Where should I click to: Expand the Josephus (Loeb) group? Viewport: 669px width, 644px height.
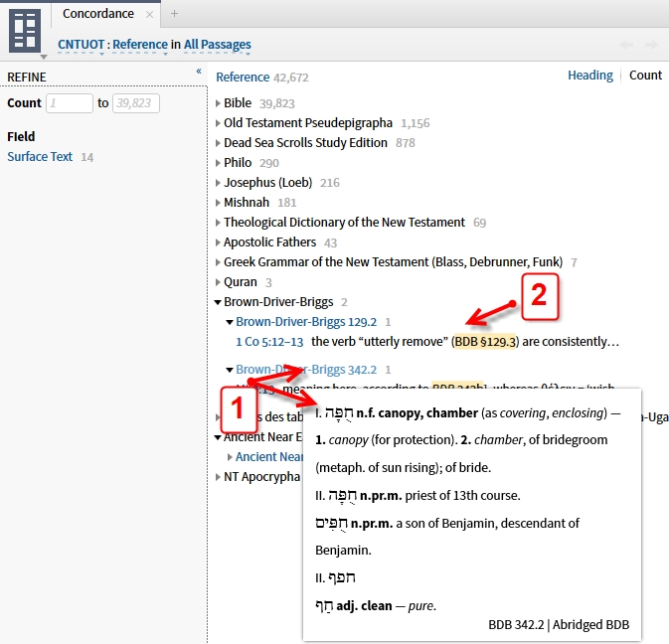(x=218, y=183)
